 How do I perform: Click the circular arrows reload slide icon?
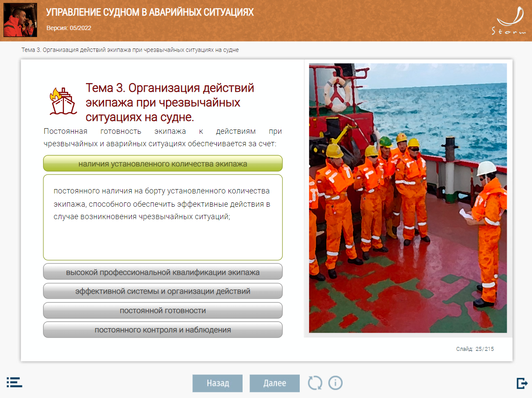pyautogui.click(x=315, y=383)
